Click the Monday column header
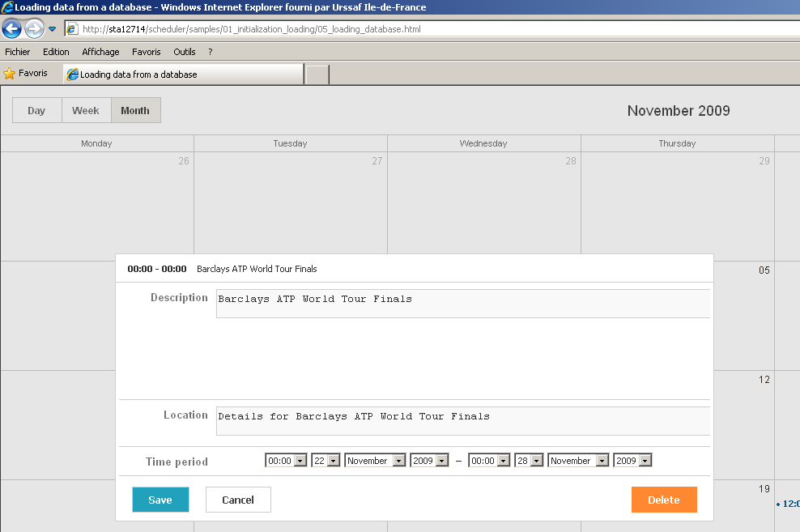800x532 pixels. pos(96,143)
